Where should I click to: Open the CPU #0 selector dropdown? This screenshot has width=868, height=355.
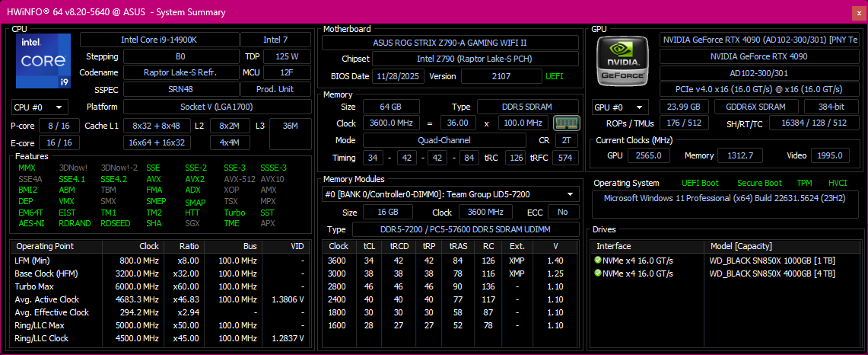coord(40,107)
